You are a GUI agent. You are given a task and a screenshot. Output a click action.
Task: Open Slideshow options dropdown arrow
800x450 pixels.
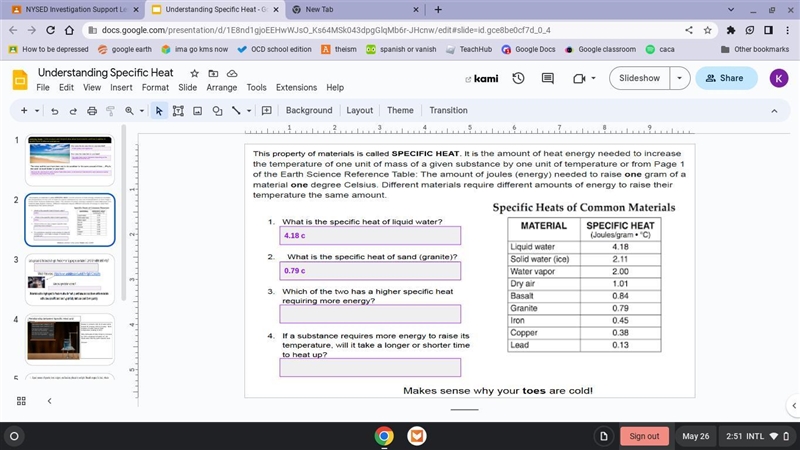(680, 78)
